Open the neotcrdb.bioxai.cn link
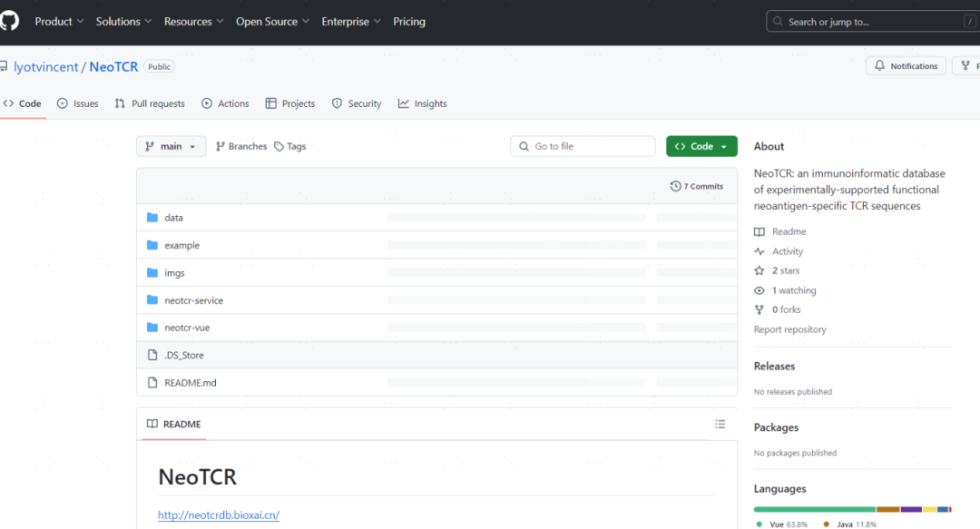The width and height of the screenshot is (980, 529). (219, 515)
